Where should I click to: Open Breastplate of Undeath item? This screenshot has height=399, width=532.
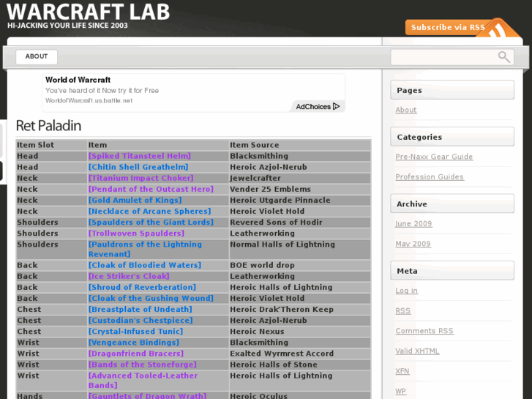pyautogui.click(x=140, y=310)
